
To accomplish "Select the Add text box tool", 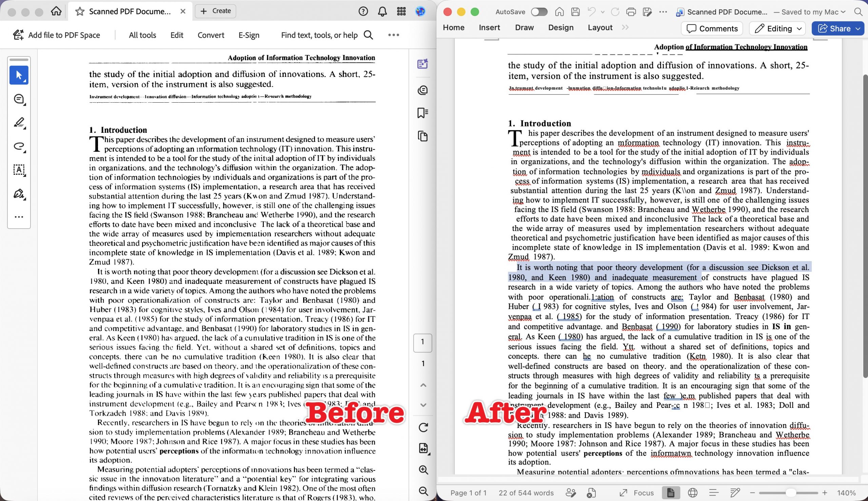I will (x=19, y=170).
